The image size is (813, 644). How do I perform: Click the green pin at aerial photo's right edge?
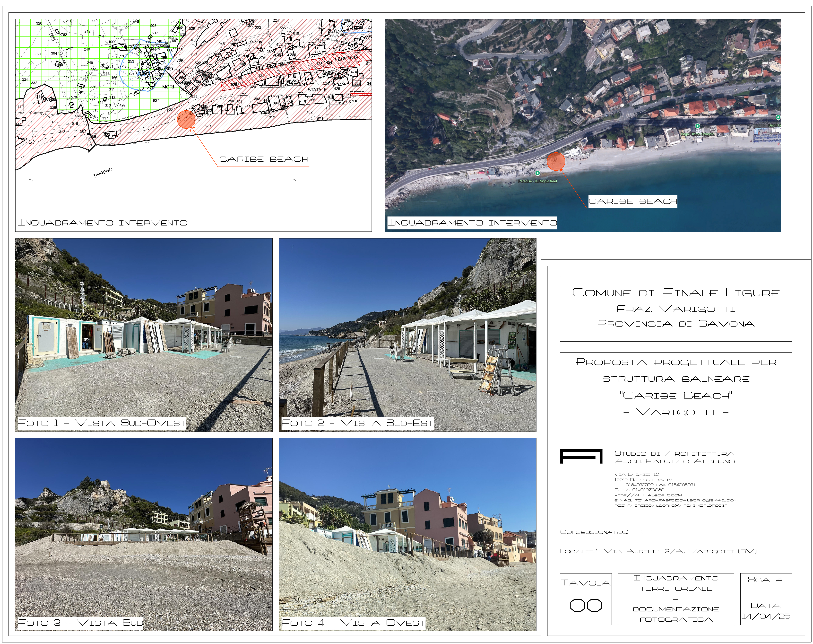tap(778, 117)
